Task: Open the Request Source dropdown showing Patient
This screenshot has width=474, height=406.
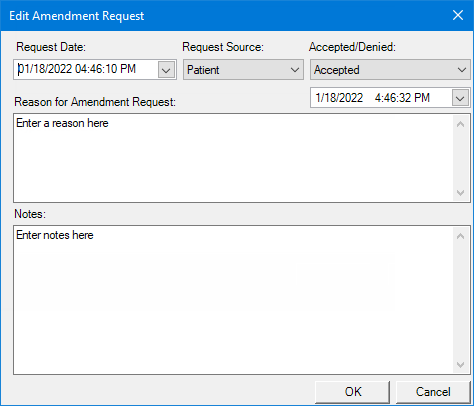Action: pyautogui.click(x=243, y=70)
